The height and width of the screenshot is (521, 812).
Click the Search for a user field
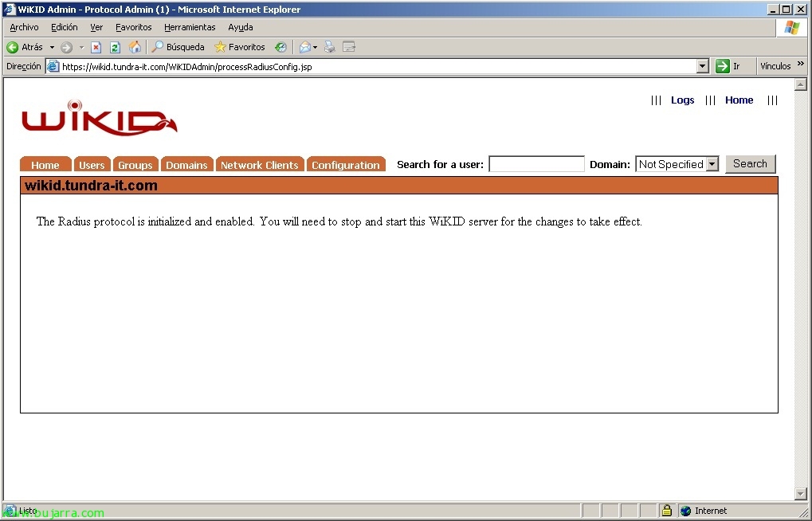(536, 164)
